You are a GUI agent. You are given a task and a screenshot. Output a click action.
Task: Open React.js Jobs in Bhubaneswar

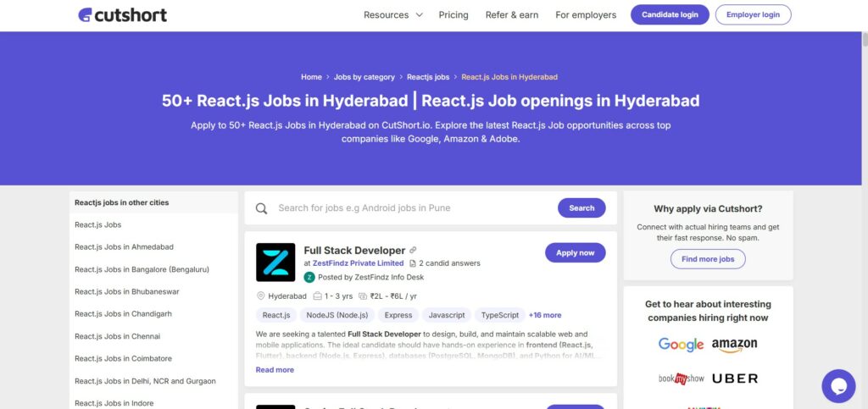tap(127, 292)
